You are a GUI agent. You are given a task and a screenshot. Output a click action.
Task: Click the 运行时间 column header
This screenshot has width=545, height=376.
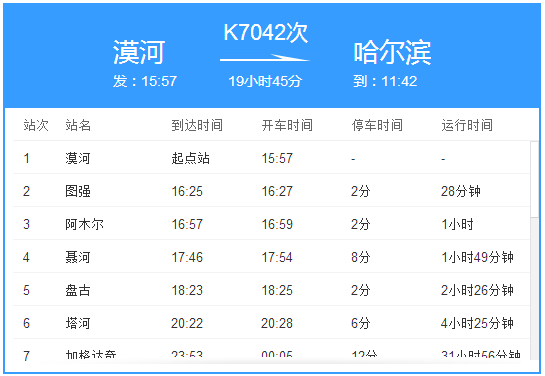(x=467, y=125)
